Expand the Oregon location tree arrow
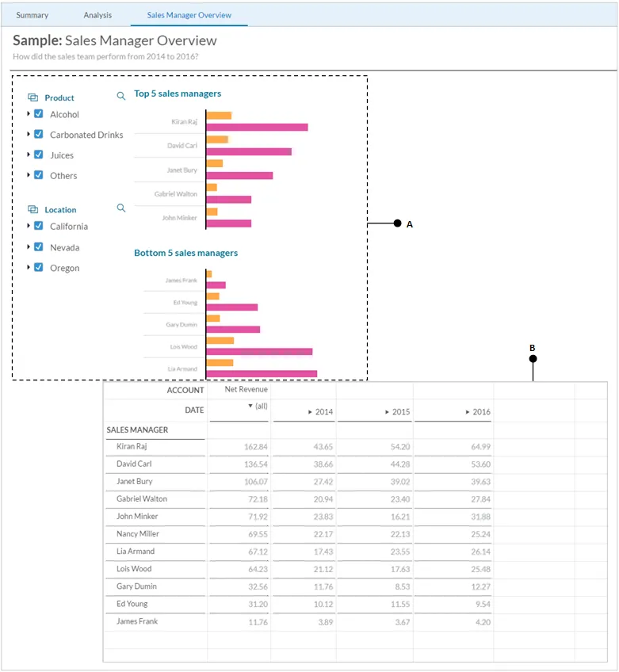Screen dimensions: 619x672 click(29, 267)
